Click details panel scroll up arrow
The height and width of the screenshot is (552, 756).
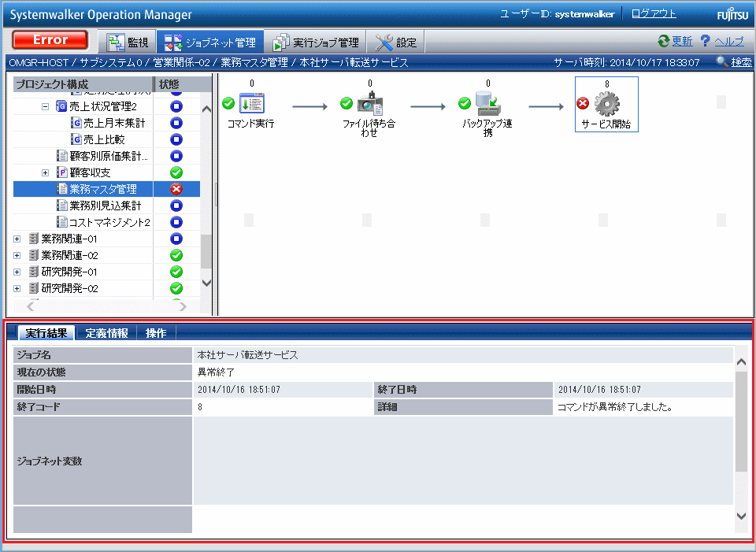tap(742, 362)
